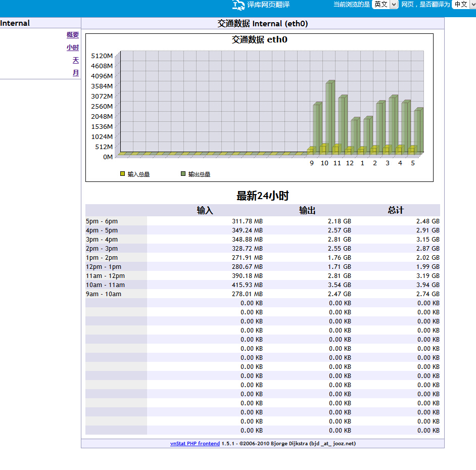Select the 9am - 10am row label

click(x=104, y=294)
